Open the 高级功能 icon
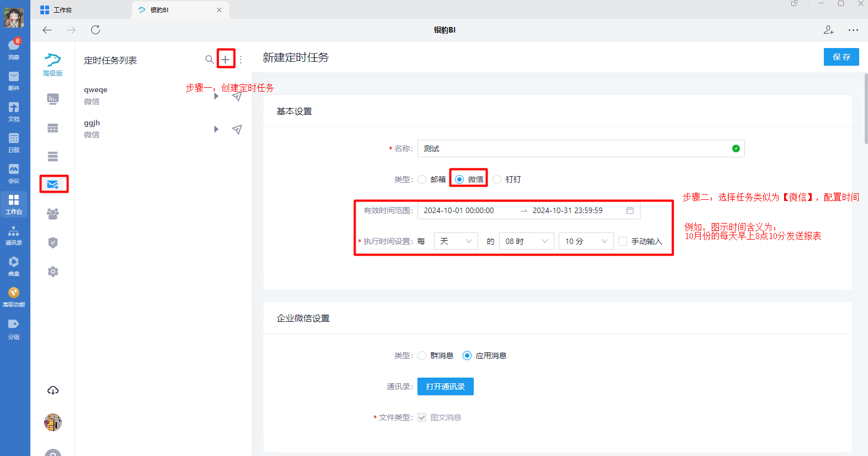The image size is (868, 456). 14,297
